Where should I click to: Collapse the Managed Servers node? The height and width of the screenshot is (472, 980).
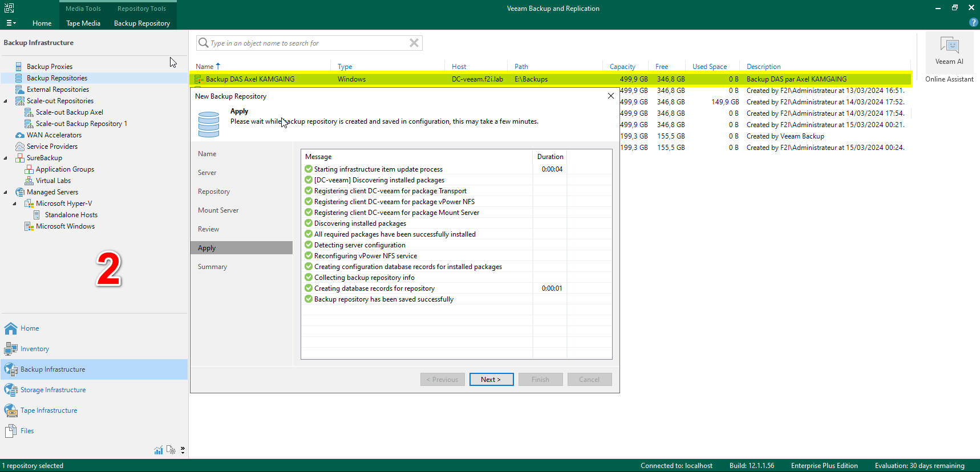click(6, 192)
